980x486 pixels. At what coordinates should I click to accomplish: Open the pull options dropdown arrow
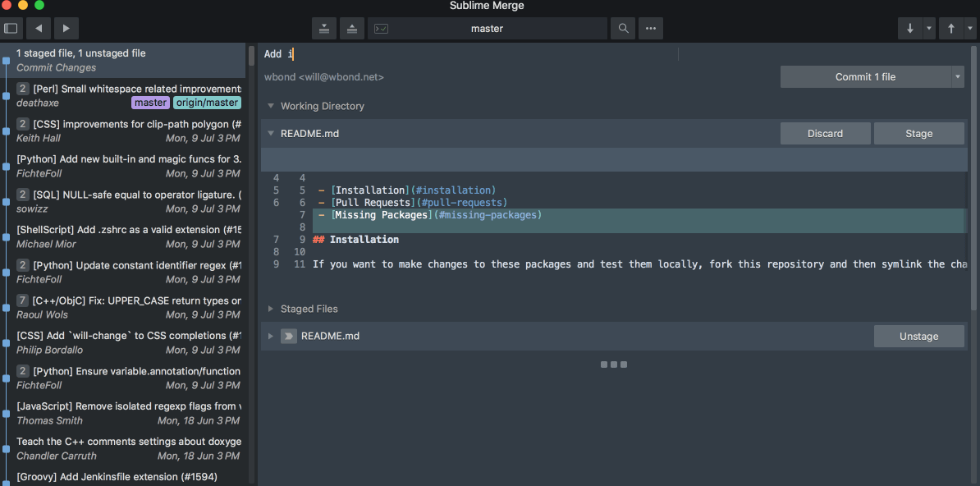tap(929, 28)
